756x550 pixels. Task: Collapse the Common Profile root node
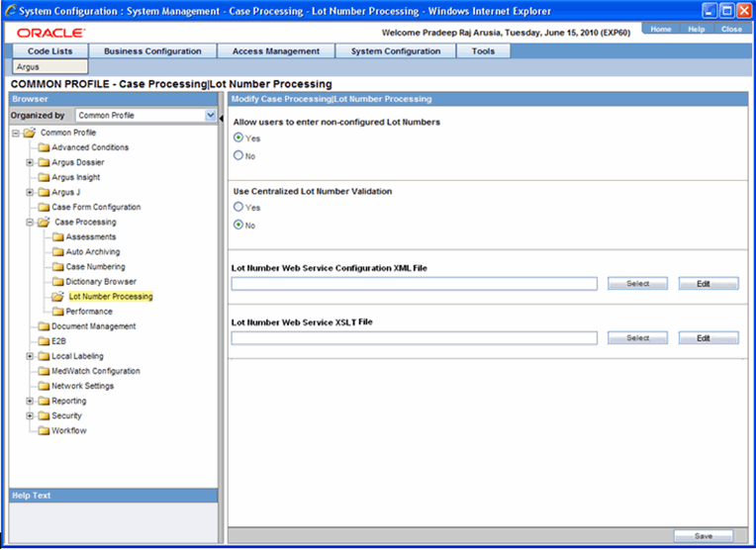pyautogui.click(x=16, y=133)
